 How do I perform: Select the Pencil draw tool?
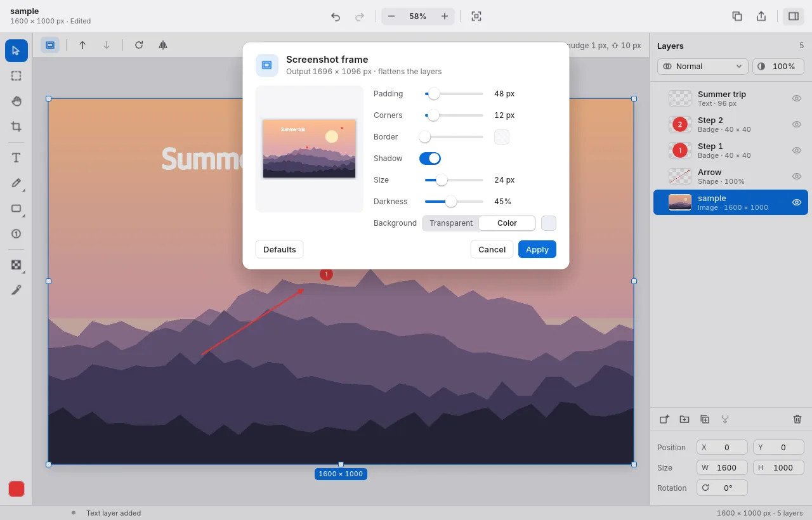coord(16,183)
